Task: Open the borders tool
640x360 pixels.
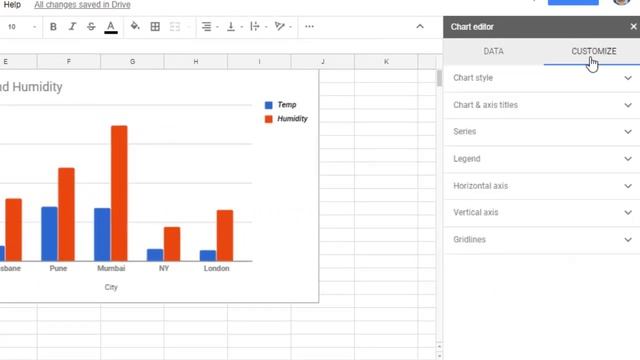Action: click(155, 27)
